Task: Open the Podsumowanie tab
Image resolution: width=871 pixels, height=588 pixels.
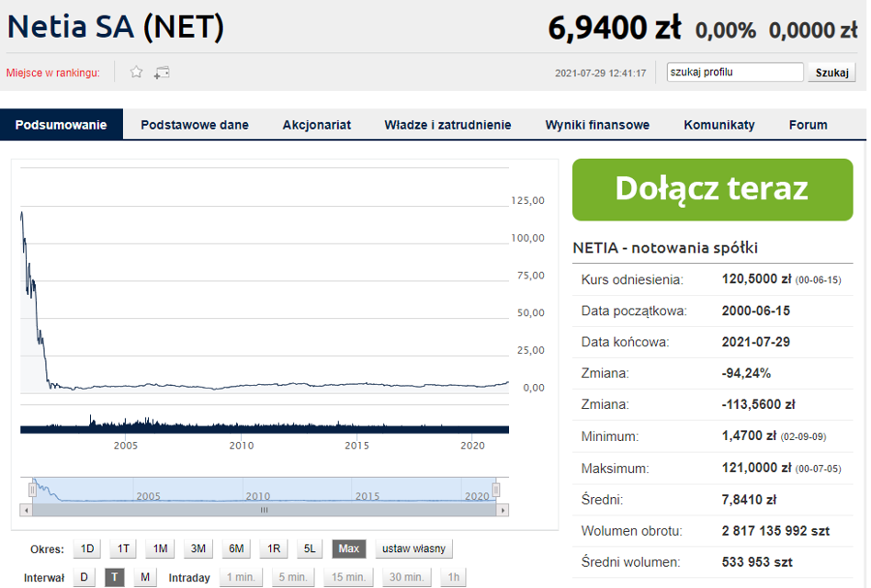Action: click(x=62, y=124)
